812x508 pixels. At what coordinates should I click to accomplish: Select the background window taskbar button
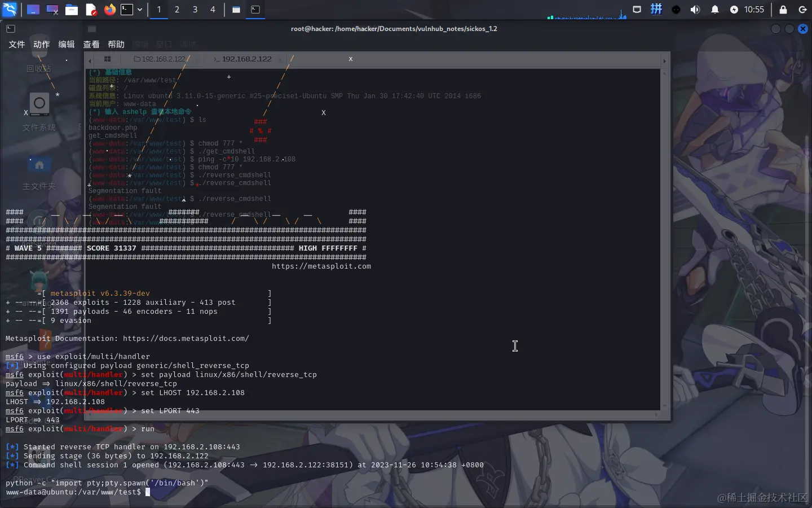click(x=236, y=10)
